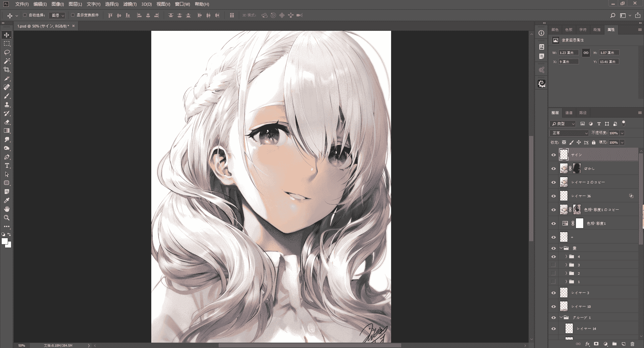Activate the Hand tool

pos(7,209)
